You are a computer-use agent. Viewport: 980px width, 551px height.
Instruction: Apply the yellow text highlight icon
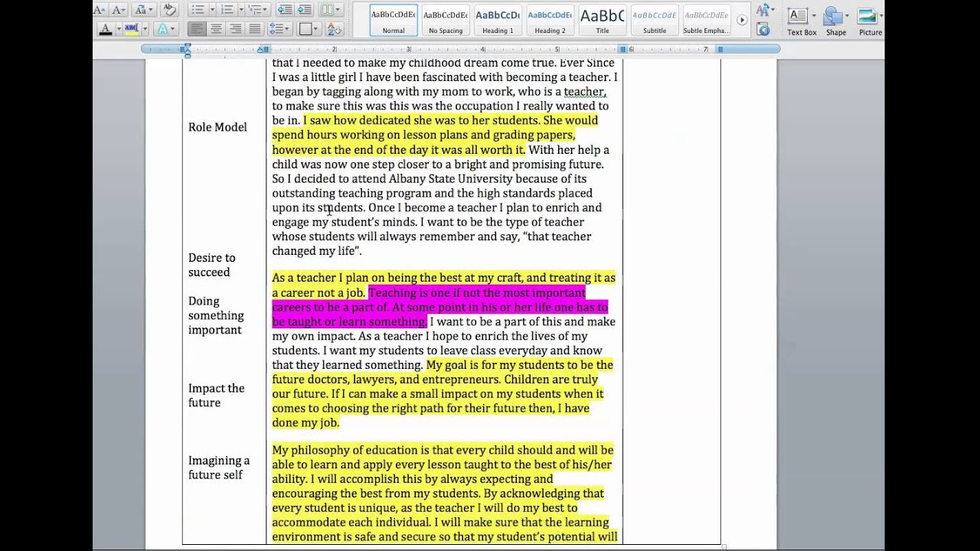point(132,29)
